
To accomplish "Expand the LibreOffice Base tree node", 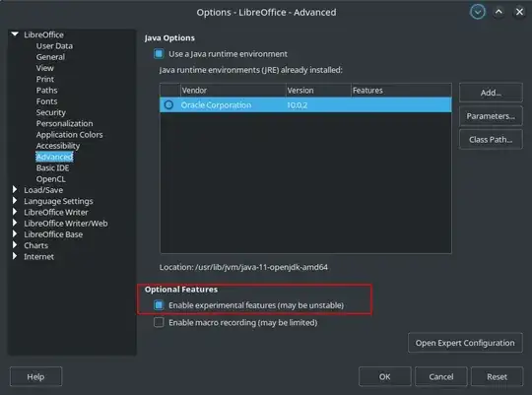I will tap(15, 233).
